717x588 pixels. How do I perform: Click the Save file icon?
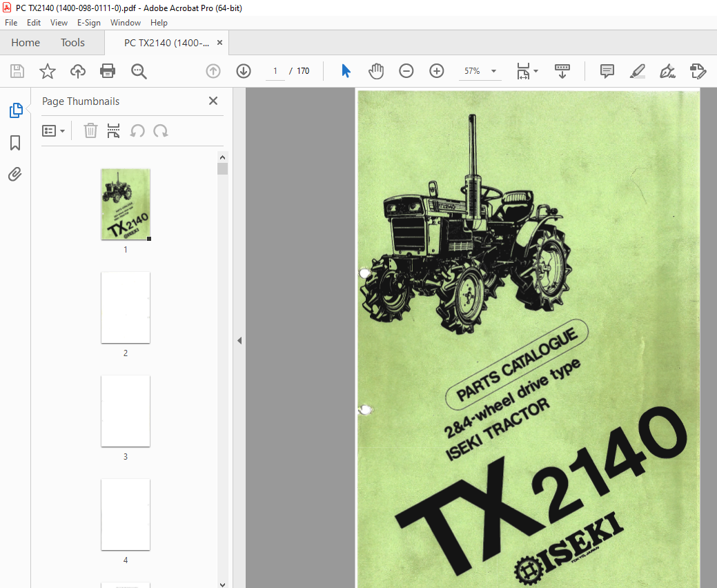point(17,71)
